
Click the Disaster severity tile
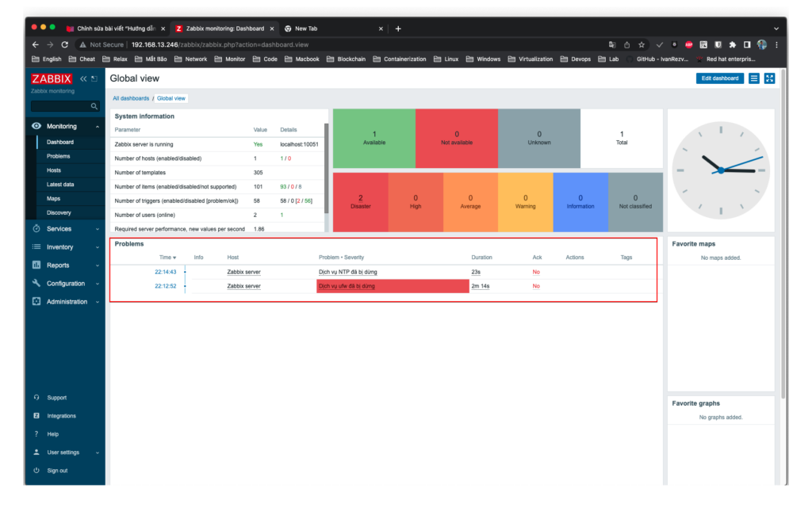pyautogui.click(x=361, y=202)
